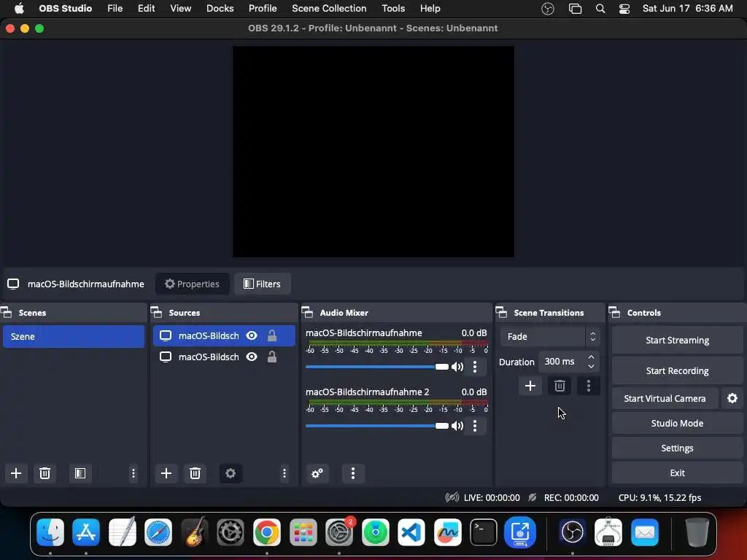Toggle visibility of second macOS-Bildsch source
This screenshot has width=747, height=560.
tap(252, 357)
